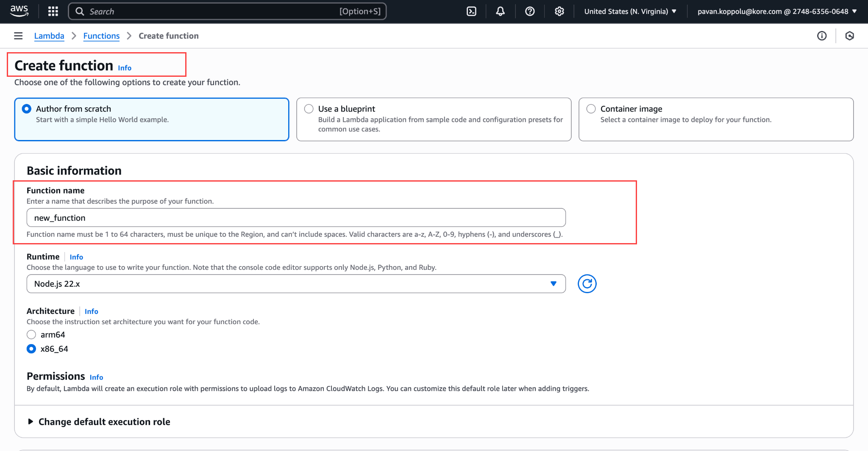The image size is (868, 451).
Task: Expand Change default execution role section
Action: point(99,422)
